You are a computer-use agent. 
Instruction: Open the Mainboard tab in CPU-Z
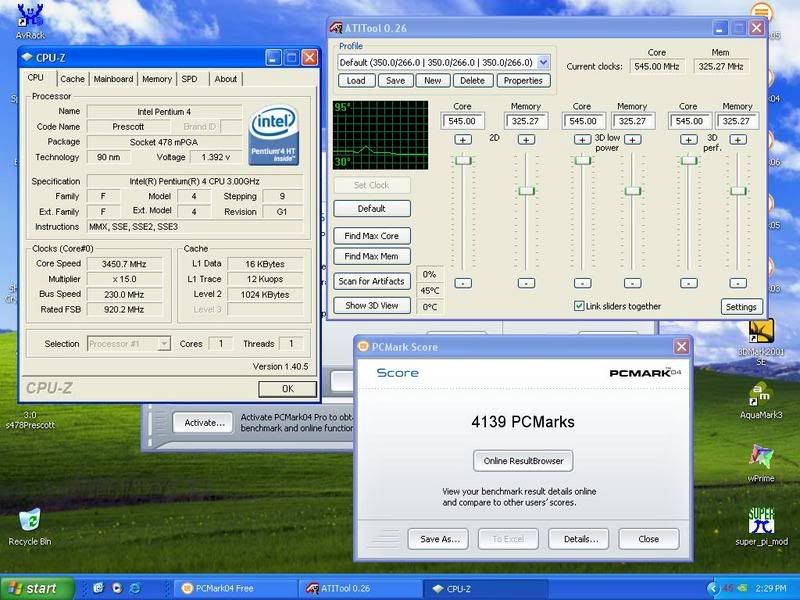pyautogui.click(x=113, y=79)
